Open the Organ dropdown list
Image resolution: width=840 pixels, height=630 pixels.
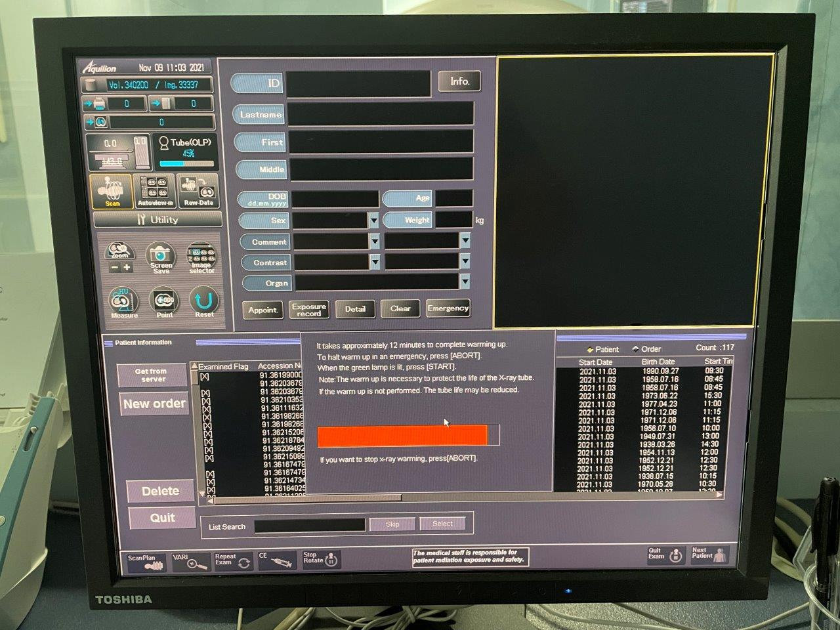[465, 282]
